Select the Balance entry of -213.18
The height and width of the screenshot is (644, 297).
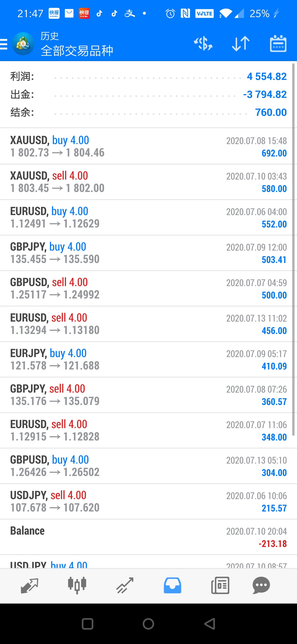(148, 537)
